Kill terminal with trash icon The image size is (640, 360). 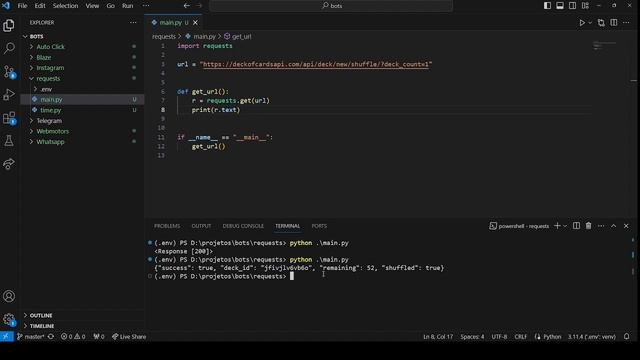(589, 226)
